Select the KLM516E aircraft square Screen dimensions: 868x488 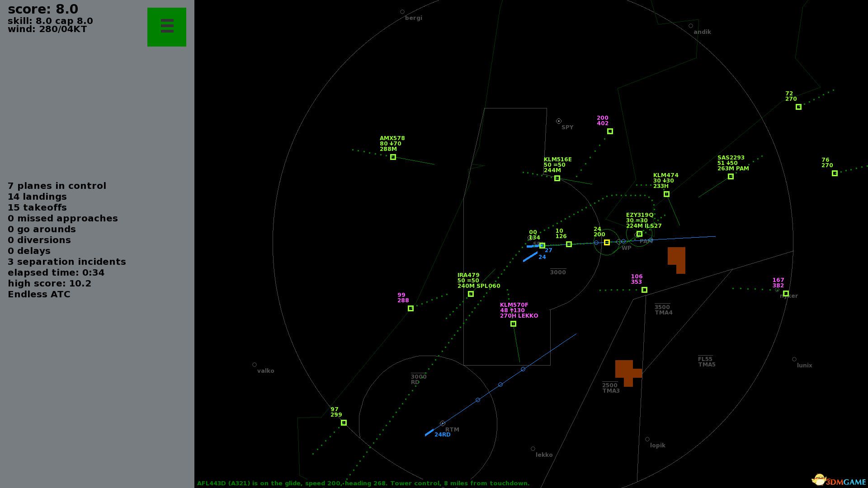(557, 178)
